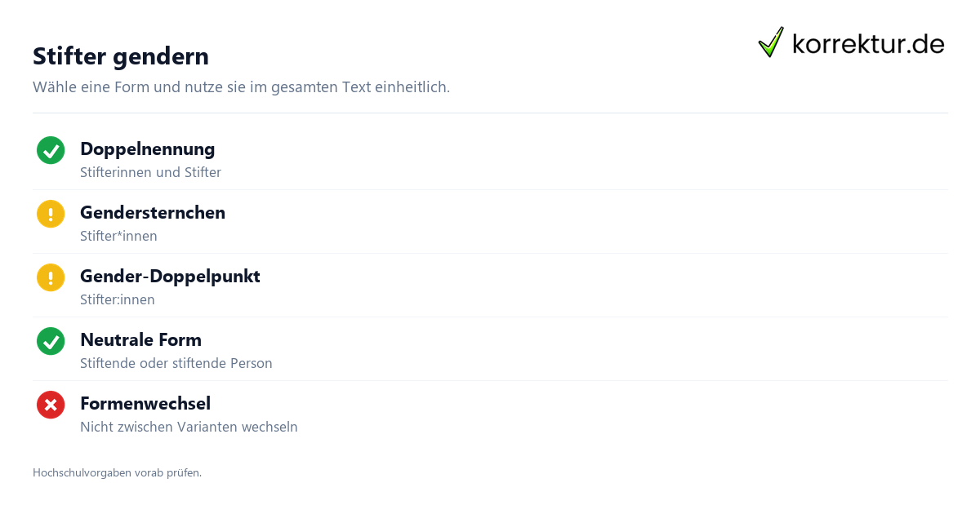
Task: Select the Doppelnennung heading
Action: click(148, 148)
